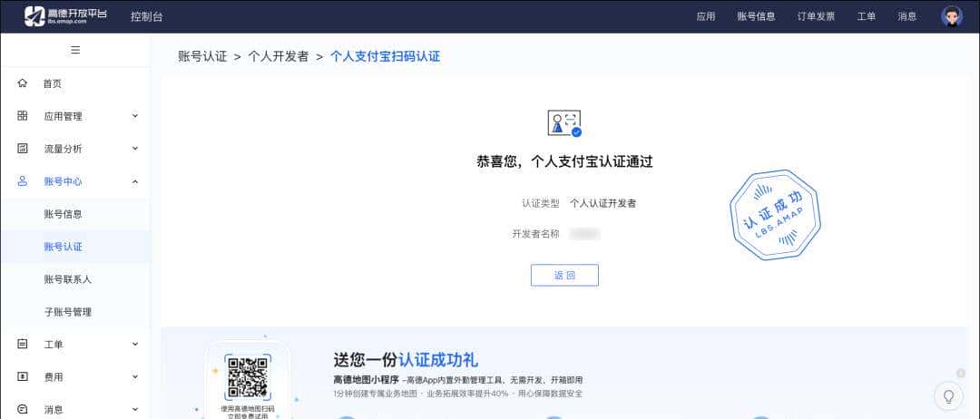Click the sidebar 消息 chat icon

click(23, 409)
